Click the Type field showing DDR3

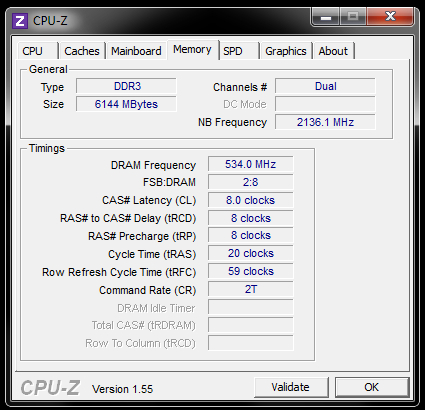point(126,86)
